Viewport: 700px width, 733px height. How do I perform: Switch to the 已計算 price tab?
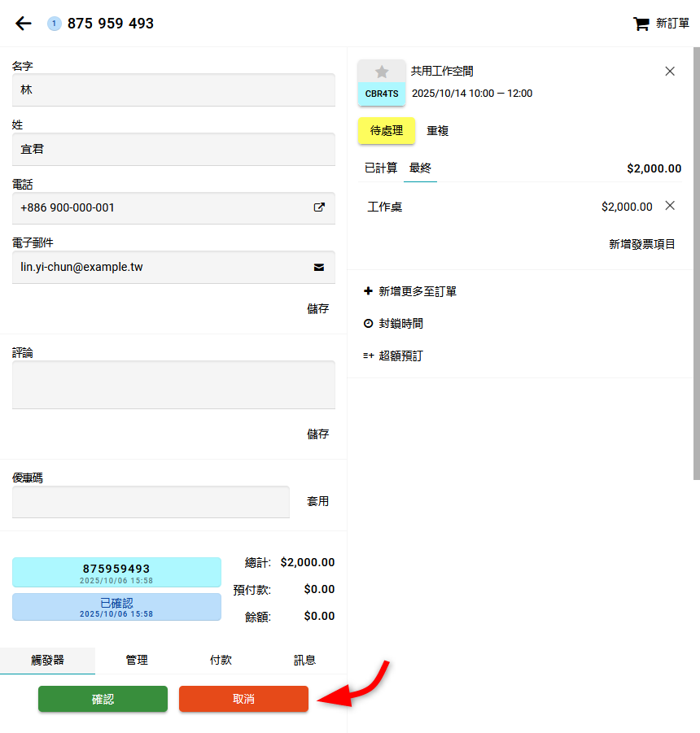pyautogui.click(x=381, y=168)
